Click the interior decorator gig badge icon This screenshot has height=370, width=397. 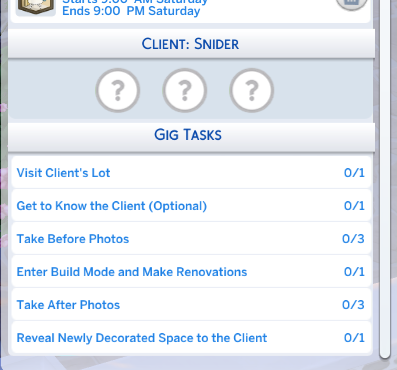point(36,7)
